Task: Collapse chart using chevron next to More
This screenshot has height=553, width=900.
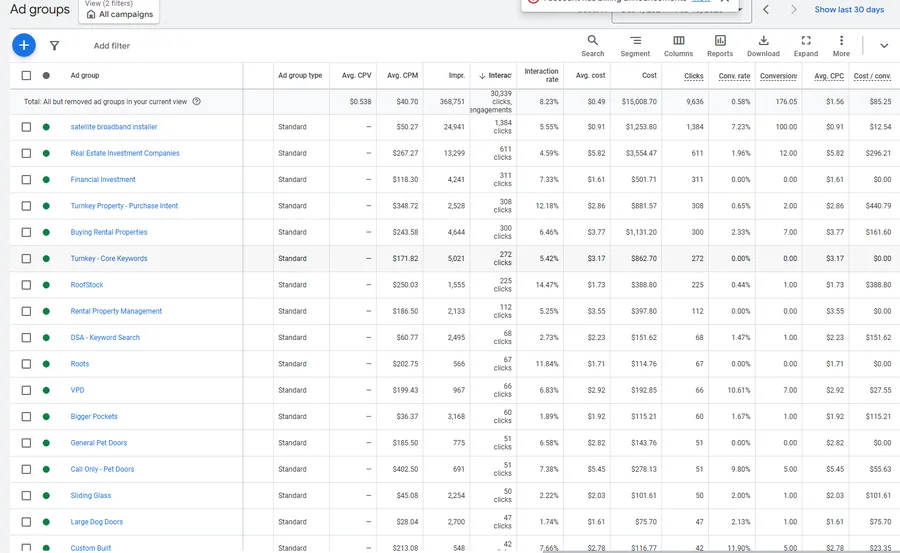Action: pos(884,45)
